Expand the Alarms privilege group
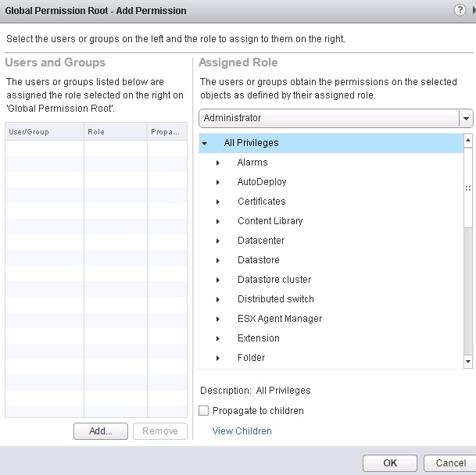This screenshot has height=475, width=476. pos(219,162)
